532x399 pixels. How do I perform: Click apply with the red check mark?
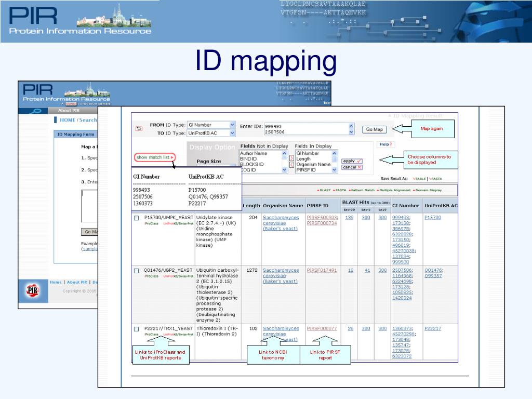pyautogui.click(x=352, y=161)
